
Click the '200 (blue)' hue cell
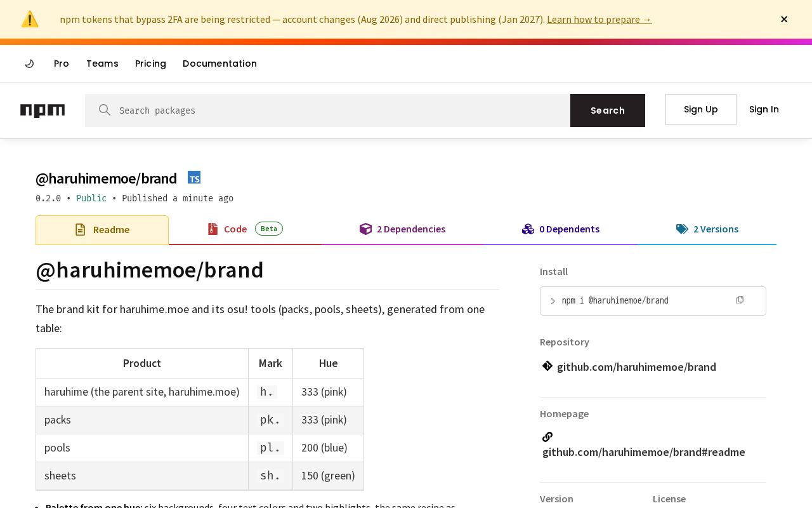328,448
